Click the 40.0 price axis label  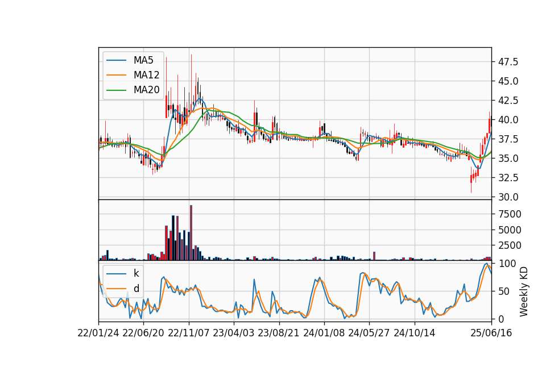508,120
